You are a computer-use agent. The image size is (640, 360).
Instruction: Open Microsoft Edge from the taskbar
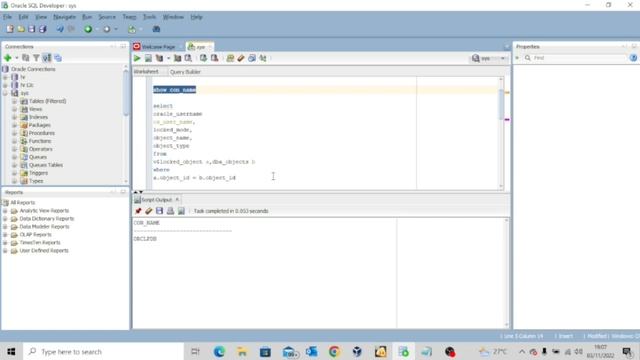[219, 351]
